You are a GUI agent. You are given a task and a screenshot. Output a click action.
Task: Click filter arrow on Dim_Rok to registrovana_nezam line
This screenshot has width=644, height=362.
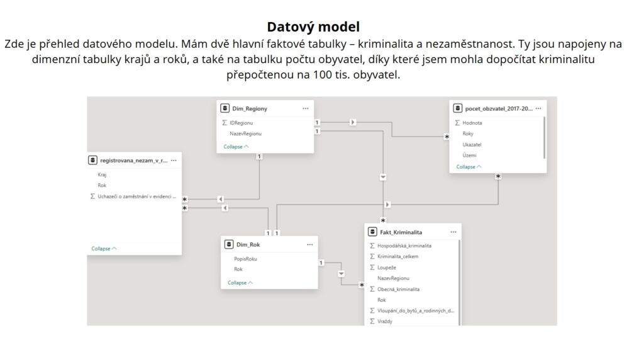click(225, 208)
